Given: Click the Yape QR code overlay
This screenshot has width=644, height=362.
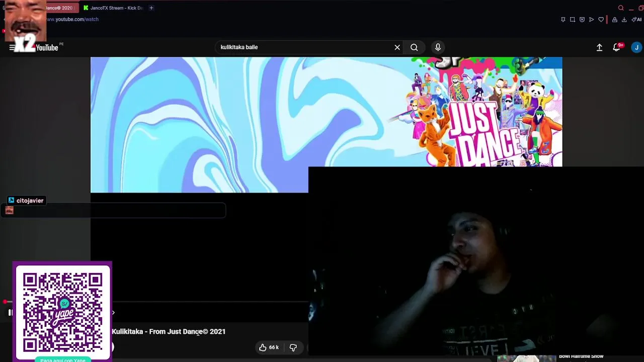Looking at the screenshot, I should click(62, 312).
